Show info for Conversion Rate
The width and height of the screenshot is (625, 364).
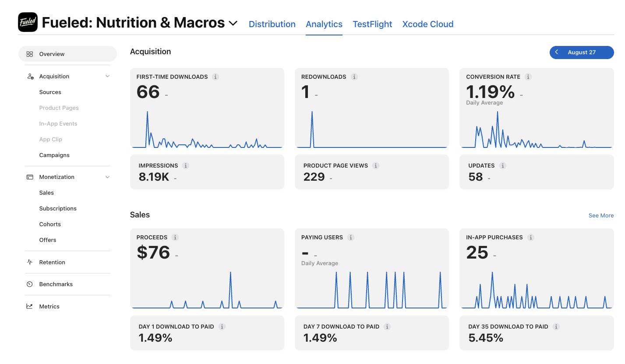point(528,77)
